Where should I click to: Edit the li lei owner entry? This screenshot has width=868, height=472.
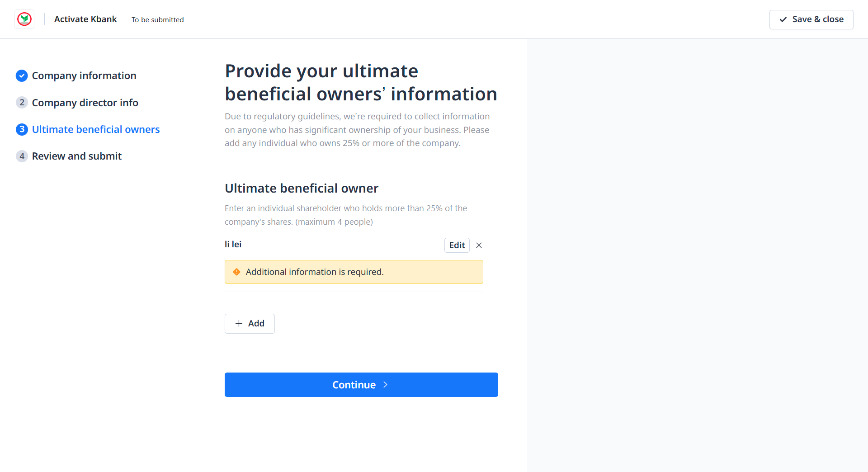click(457, 245)
